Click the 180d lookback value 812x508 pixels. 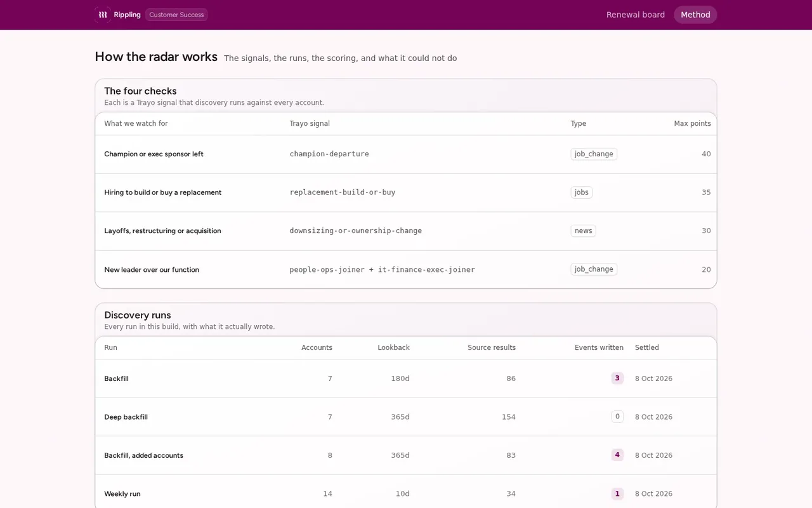point(400,379)
